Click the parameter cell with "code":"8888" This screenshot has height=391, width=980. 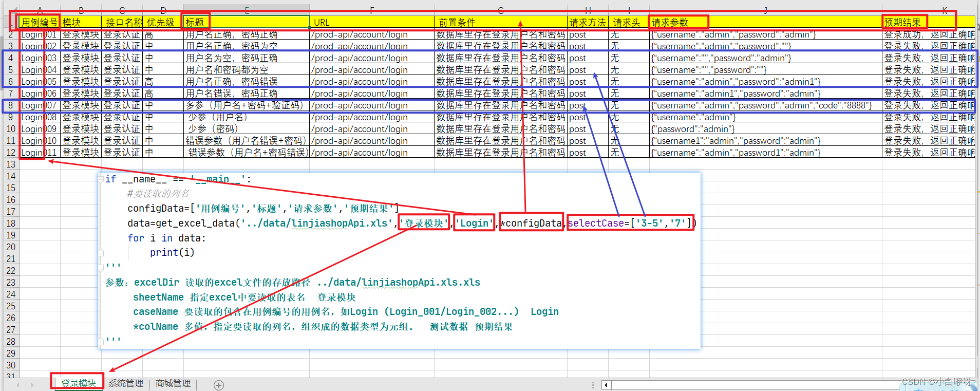[766, 105]
